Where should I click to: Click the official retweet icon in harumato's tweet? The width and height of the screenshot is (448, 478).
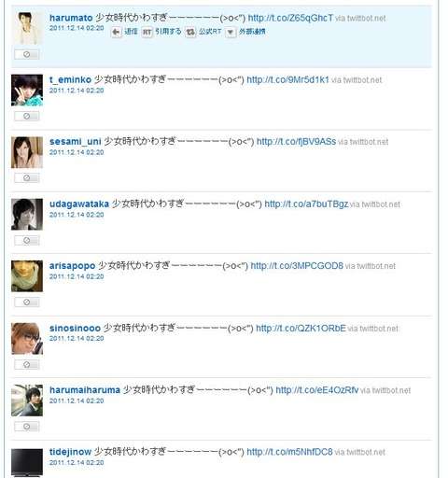(190, 32)
